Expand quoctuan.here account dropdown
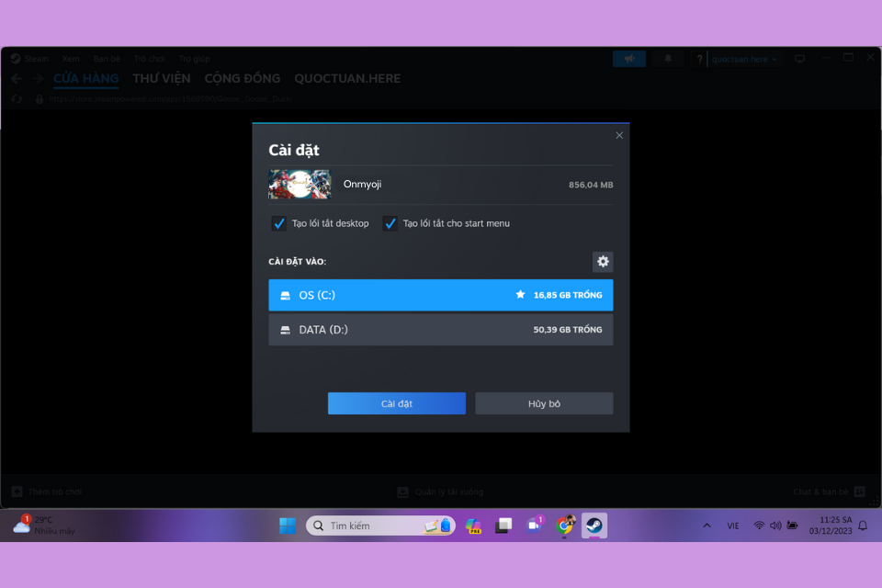 pos(743,59)
